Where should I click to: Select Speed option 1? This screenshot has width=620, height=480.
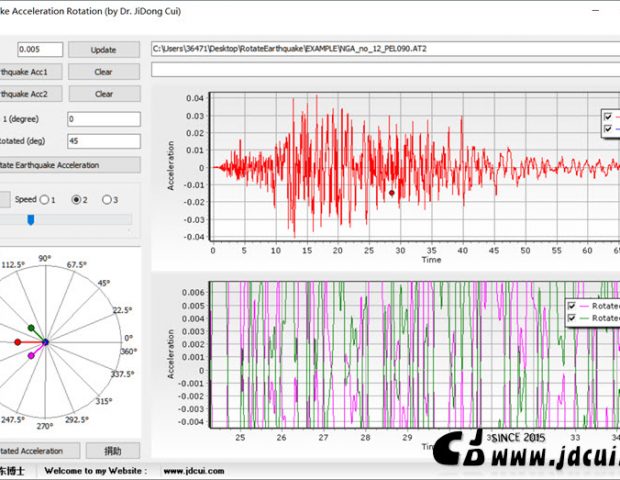coord(46,199)
